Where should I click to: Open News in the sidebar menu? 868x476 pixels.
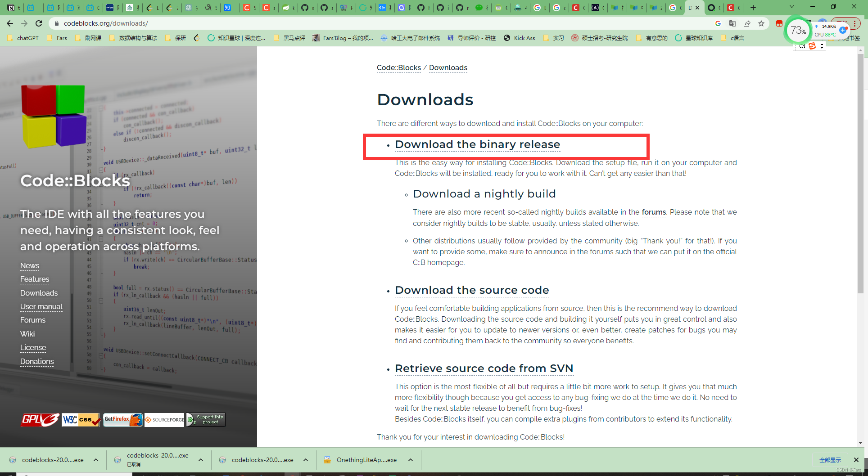[x=30, y=265]
